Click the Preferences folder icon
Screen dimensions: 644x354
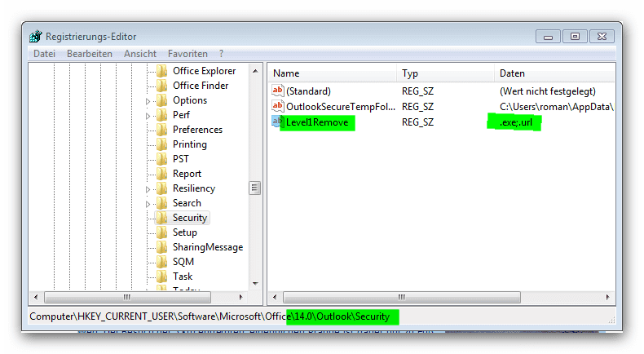(x=162, y=130)
